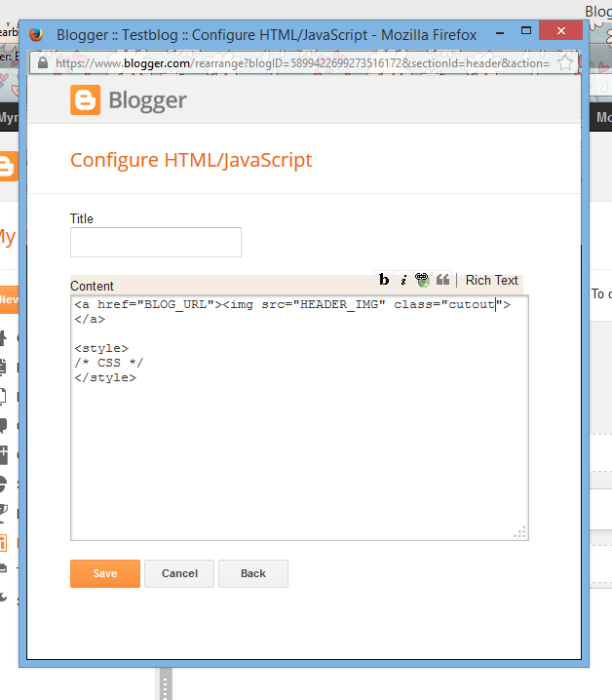Open the trophy Earnings icon in background sidebar
Image resolution: width=612 pixels, height=700 pixels.
(3, 513)
